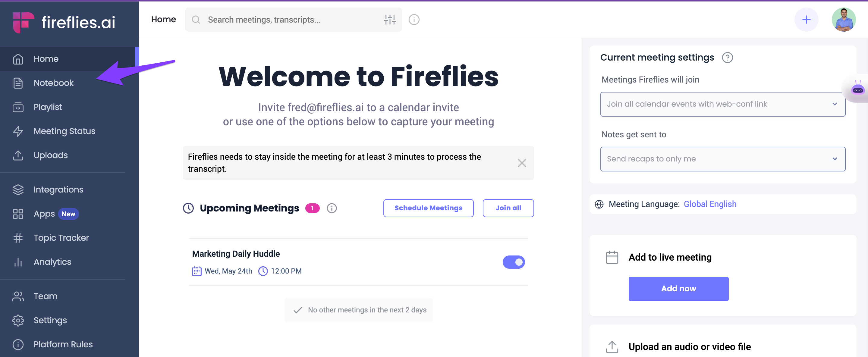Screen dimensions: 868x357
Task: Click help icon beside Current meeting settings
Action: pos(727,58)
